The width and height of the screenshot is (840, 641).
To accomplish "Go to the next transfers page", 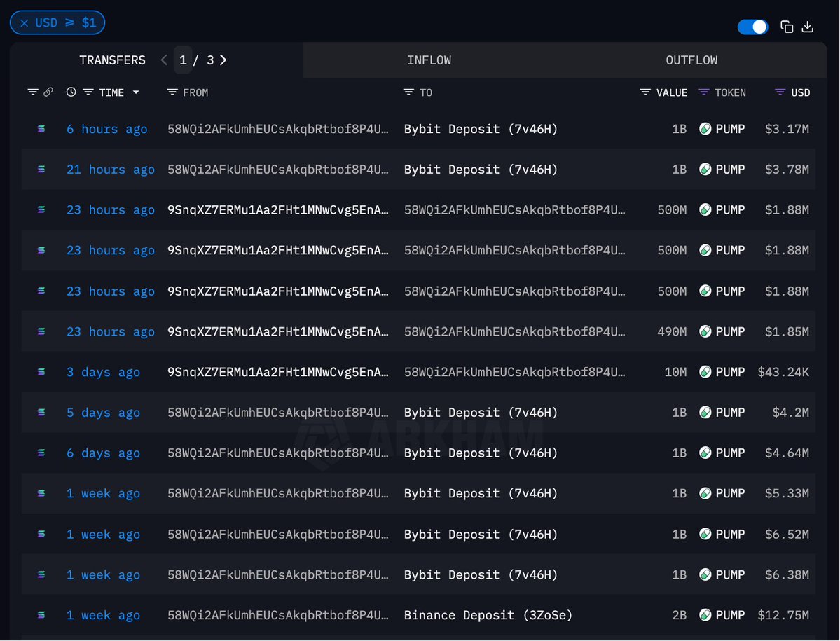I will 223,60.
